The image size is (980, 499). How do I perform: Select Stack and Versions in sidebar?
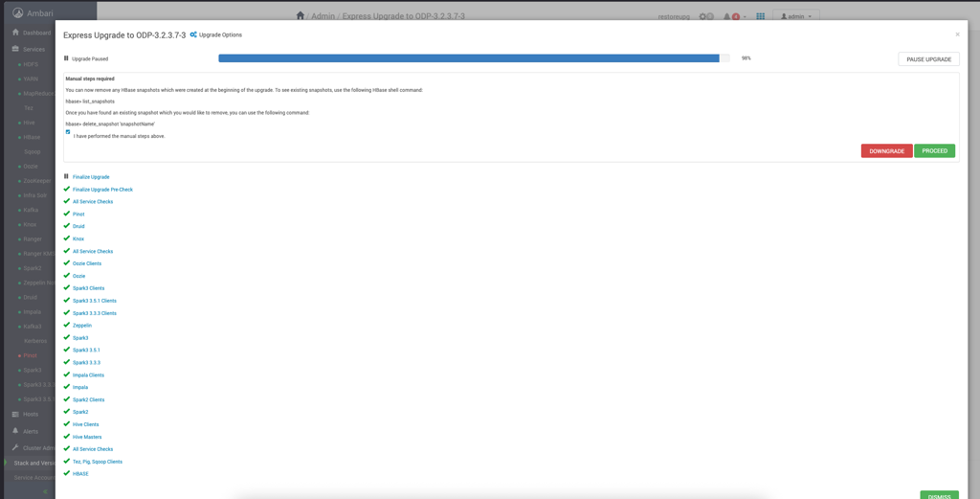pyautogui.click(x=35, y=464)
